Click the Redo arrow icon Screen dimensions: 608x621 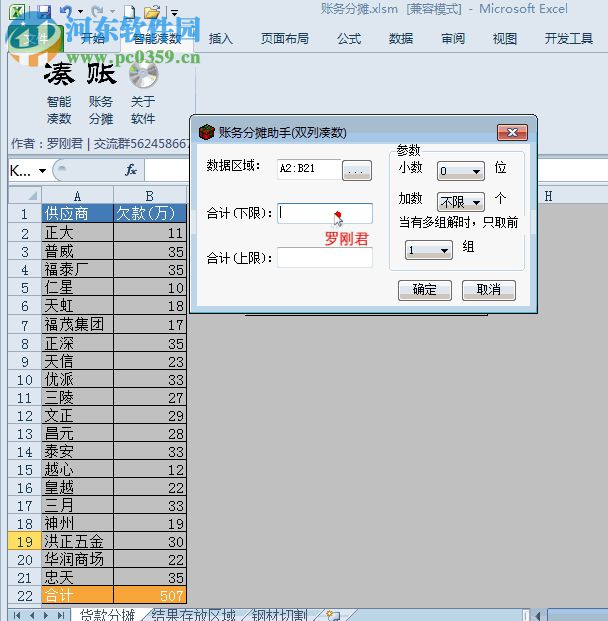coord(97,12)
